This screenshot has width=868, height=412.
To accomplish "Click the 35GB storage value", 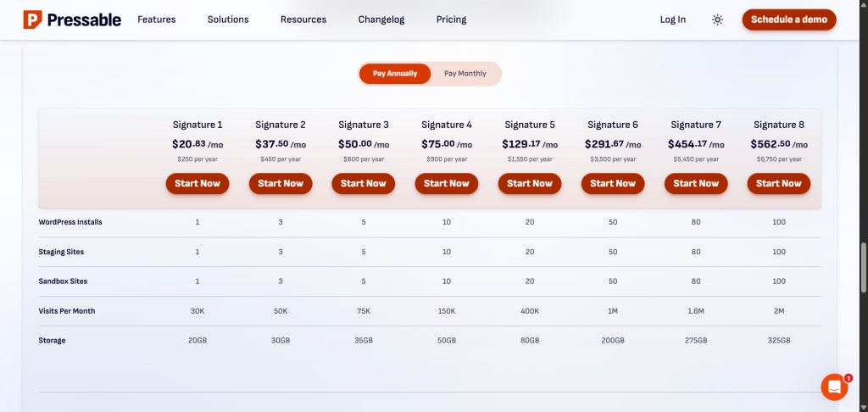I will pyautogui.click(x=364, y=341).
